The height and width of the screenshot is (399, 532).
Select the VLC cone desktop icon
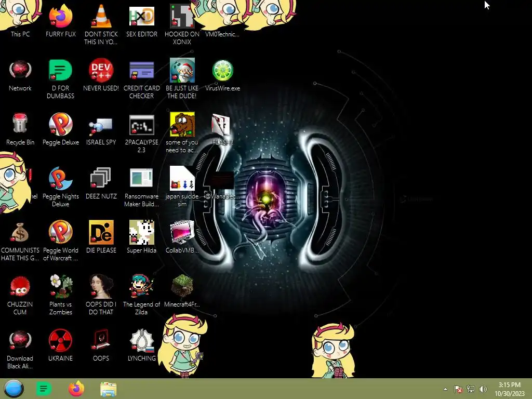101,16
